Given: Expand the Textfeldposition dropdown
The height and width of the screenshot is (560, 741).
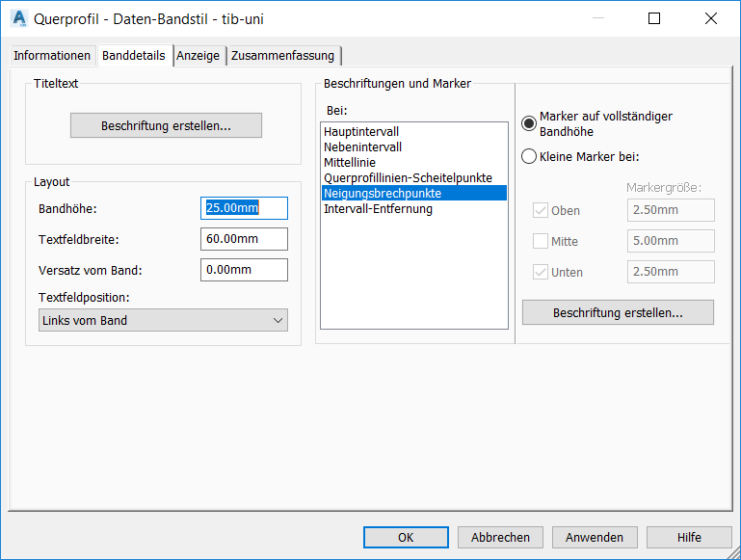Looking at the screenshot, I should tap(163, 320).
